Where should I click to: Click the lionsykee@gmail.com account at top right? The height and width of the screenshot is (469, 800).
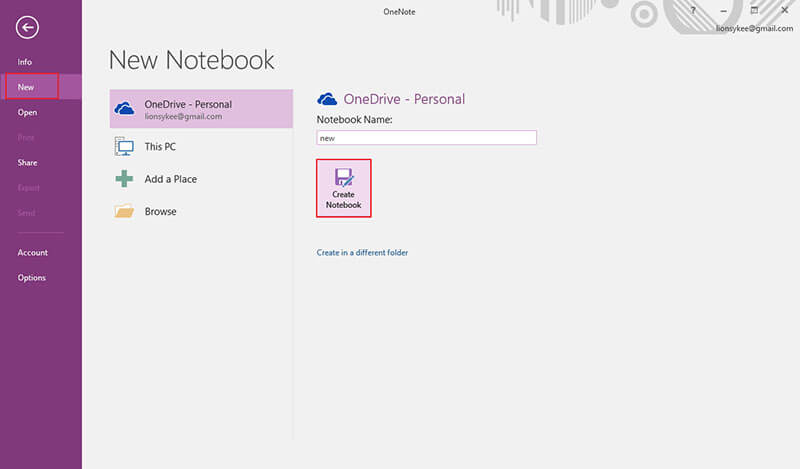coord(753,29)
